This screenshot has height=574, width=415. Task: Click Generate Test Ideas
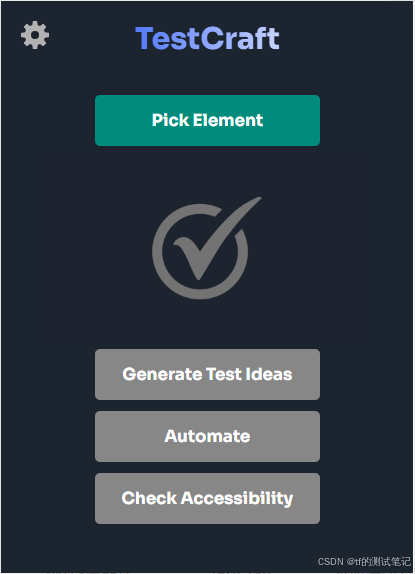pyautogui.click(x=208, y=374)
